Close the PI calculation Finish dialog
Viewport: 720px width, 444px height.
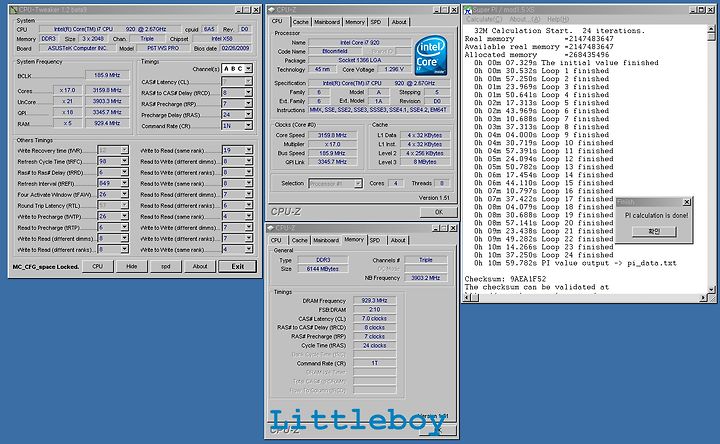point(686,202)
